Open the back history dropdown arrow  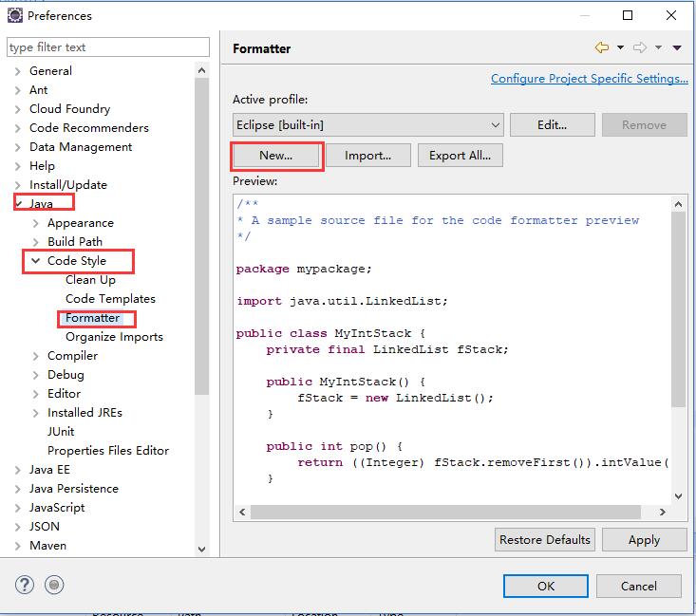621,47
